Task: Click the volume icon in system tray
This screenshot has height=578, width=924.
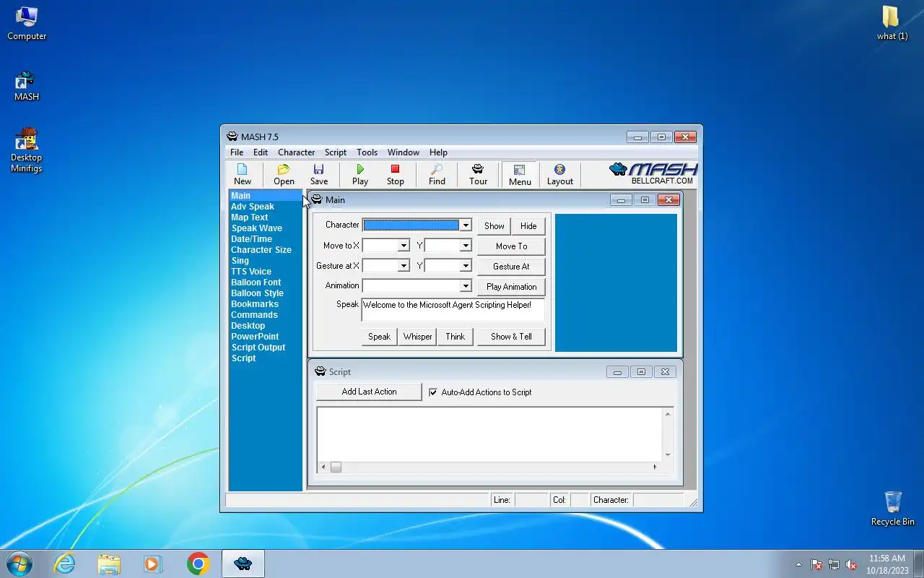Action: tap(852, 564)
